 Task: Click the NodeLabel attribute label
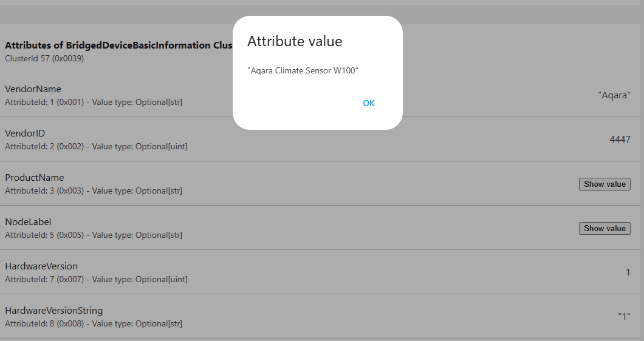coord(28,222)
